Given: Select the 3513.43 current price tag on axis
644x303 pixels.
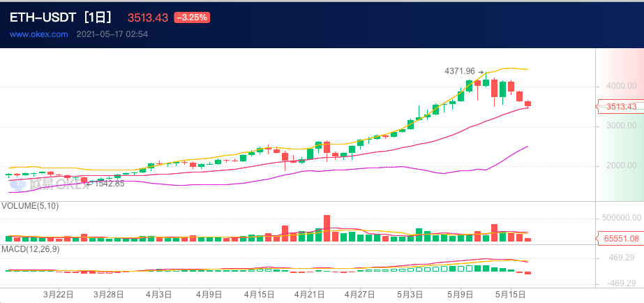Looking at the screenshot, I should coord(620,107).
